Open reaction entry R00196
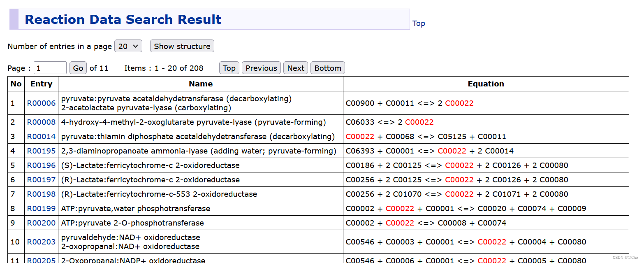 41,165
